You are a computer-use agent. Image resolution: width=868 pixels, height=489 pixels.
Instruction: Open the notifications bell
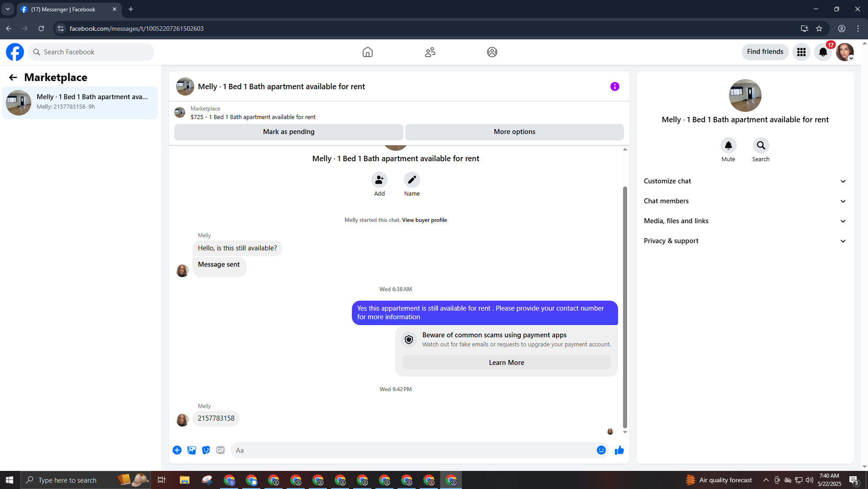823,52
